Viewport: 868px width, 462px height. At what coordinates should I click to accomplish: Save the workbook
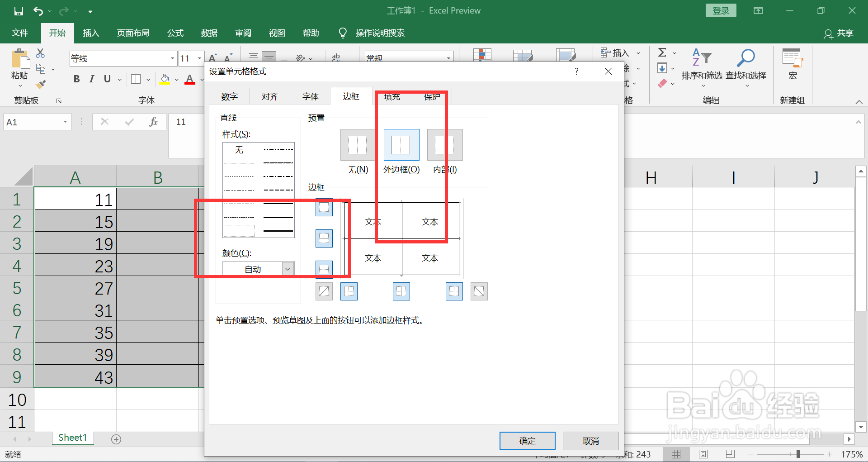coord(18,11)
